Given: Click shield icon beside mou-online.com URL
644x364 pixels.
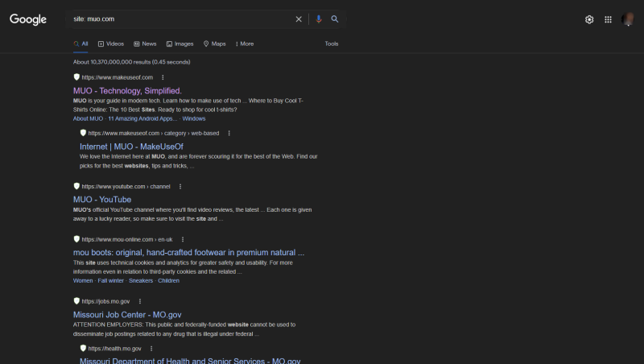Looking at the screenshot, I should (76, 239).
